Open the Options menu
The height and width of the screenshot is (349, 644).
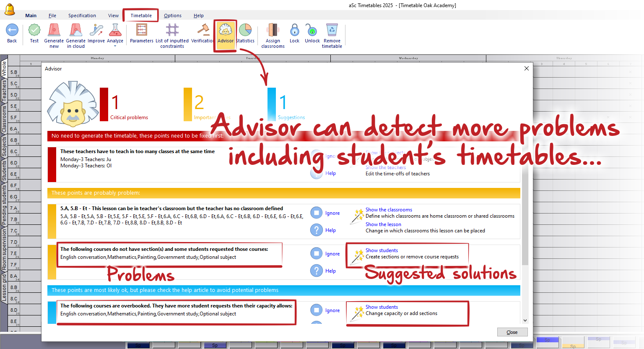click(x=173, y=16)
